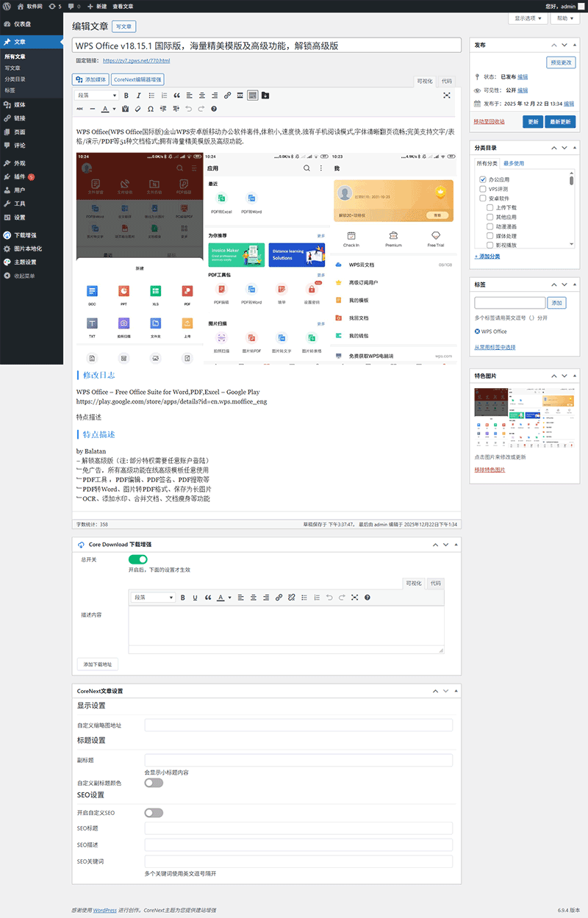Open the 帮助 help dropdown
This screenshot has height=918, width=588.
(x=564, y=18)
